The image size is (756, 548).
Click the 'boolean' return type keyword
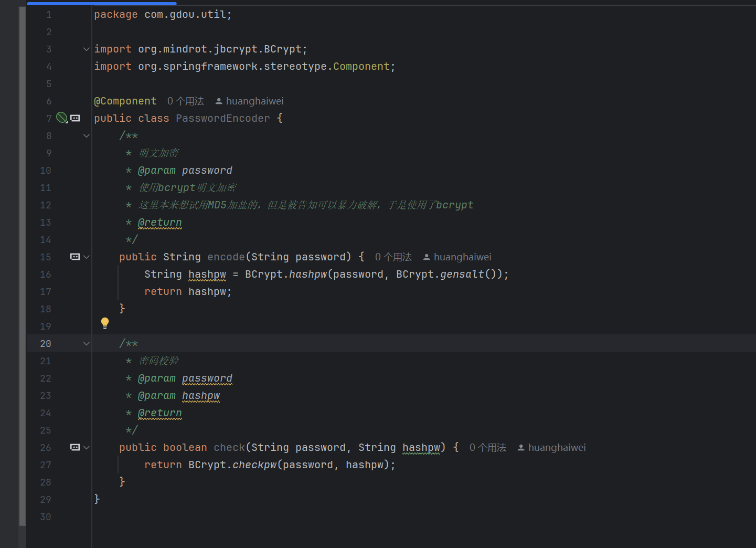pos(185,447)
